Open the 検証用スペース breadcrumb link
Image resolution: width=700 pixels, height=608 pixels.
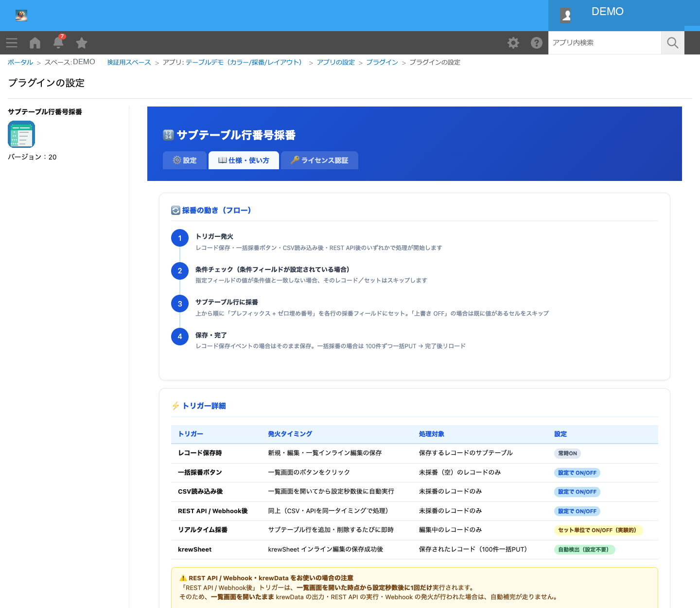129,62
